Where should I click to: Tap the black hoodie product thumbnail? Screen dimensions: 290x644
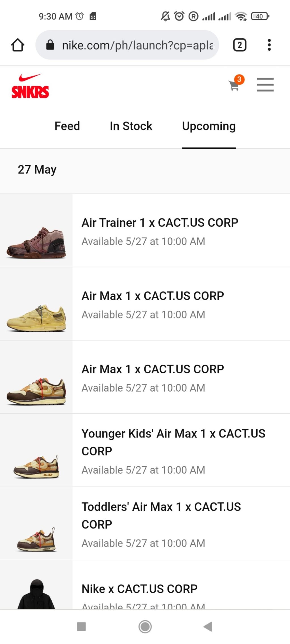(36, 594)
